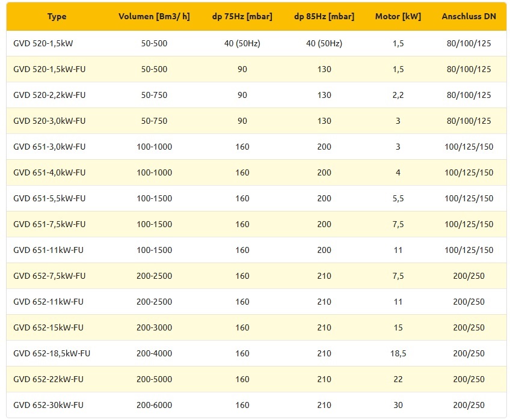Click the Motor [kW] column header

[x=398, y=16]
